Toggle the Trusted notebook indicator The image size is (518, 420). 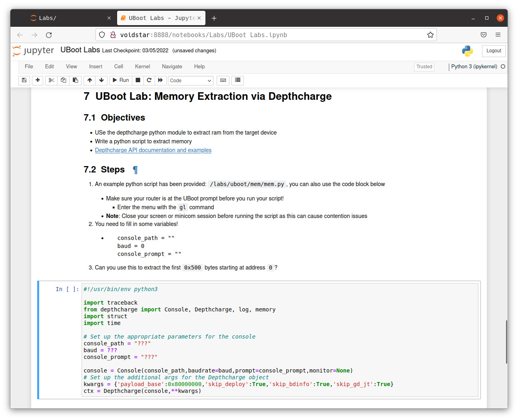pyautogui.click(x=424, y=67)
